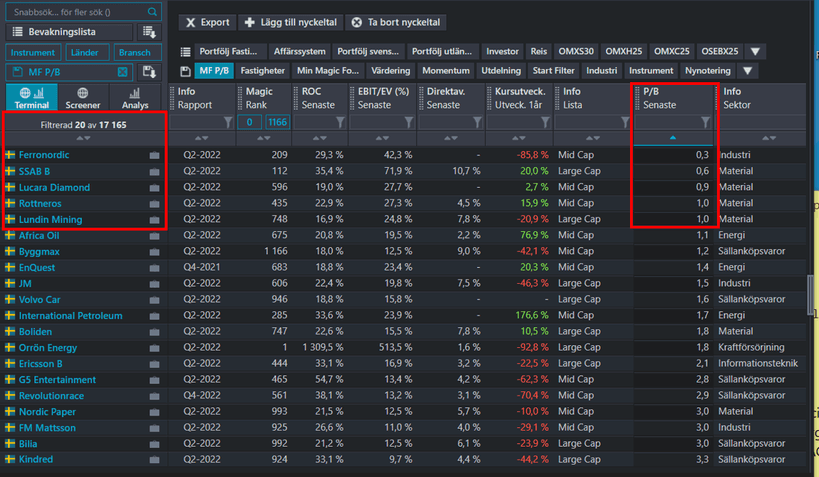Open the Bevakningslista dropdown
The height and width of the screenshot is (477, 819).
point(68,32)
